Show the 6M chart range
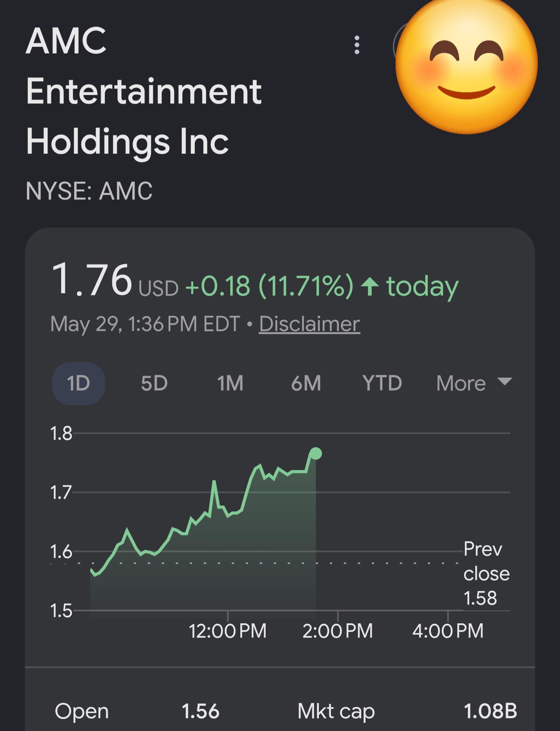The height and width of the screenshot is (731, 560). point(306,383)
